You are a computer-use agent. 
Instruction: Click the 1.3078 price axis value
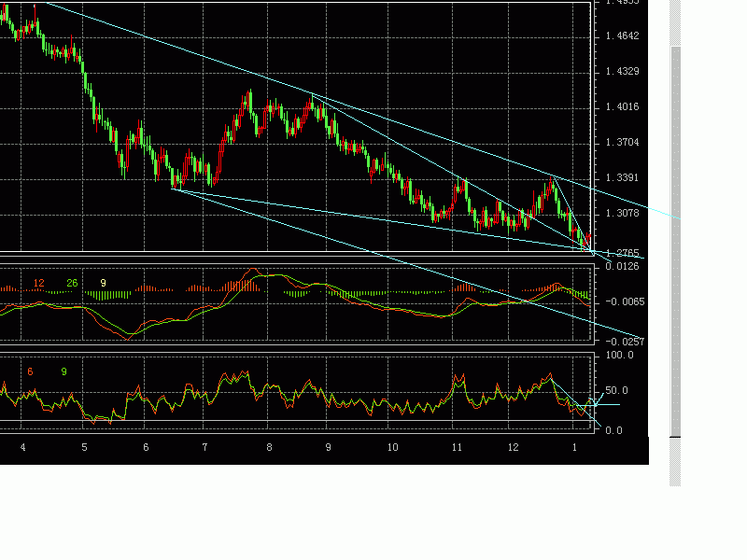click(622, 214)
